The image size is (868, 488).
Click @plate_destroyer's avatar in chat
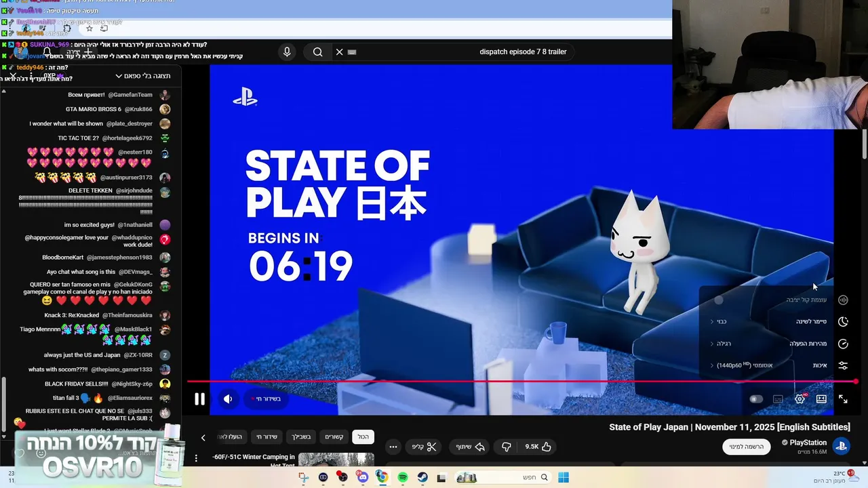[x=165, y=123]
